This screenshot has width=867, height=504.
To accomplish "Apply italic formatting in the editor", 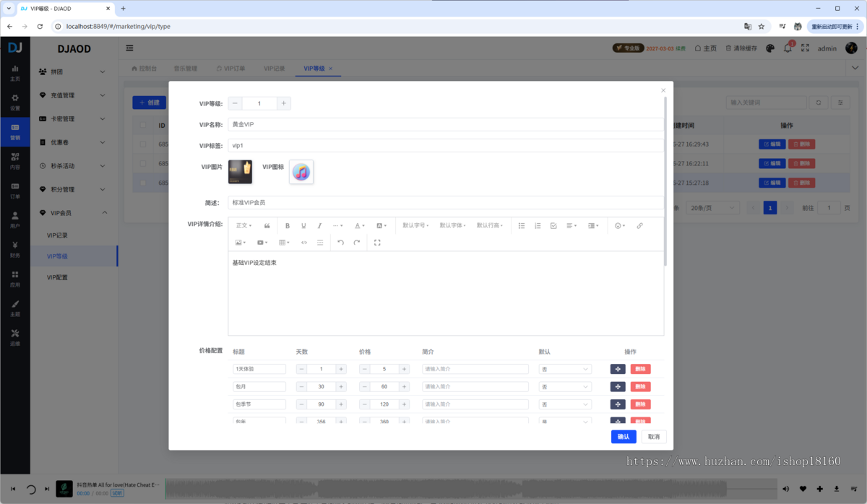I will (x=319, y=226).
